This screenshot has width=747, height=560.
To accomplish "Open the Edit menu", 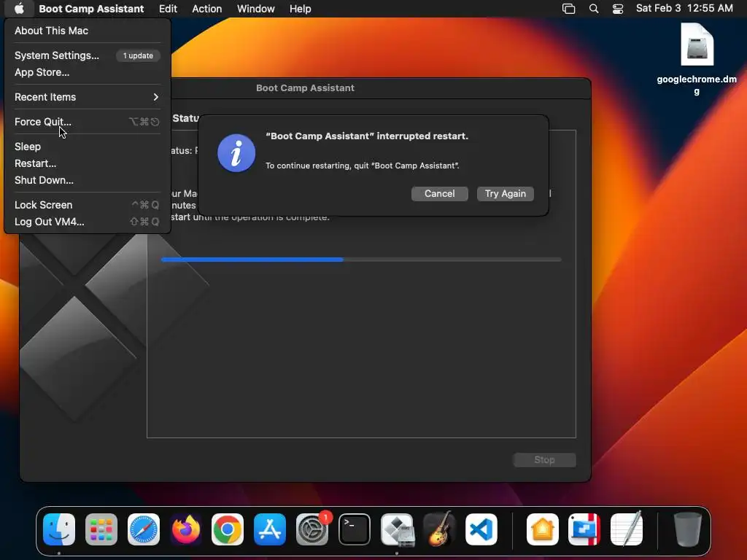I will (169, 9).
